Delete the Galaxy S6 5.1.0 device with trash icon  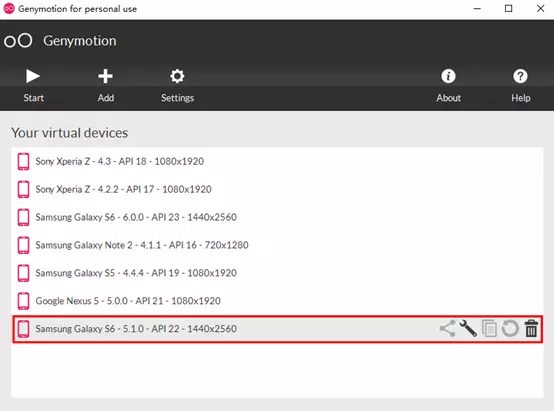(x=531, y=329)
